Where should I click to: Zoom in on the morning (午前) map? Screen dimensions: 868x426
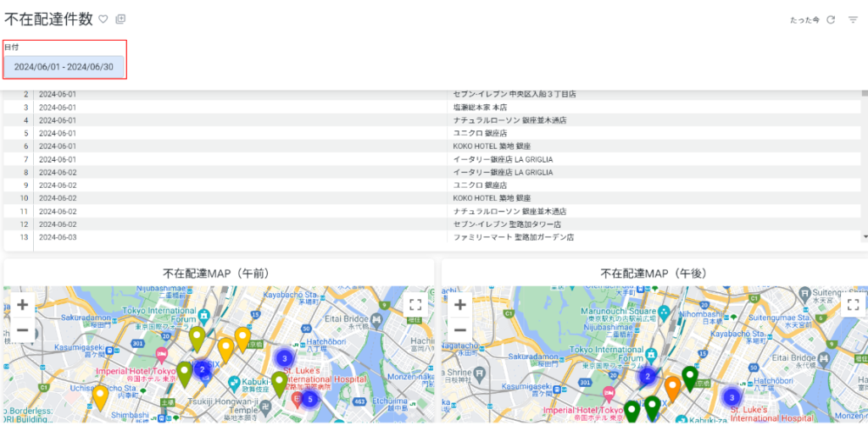point(23,305)
